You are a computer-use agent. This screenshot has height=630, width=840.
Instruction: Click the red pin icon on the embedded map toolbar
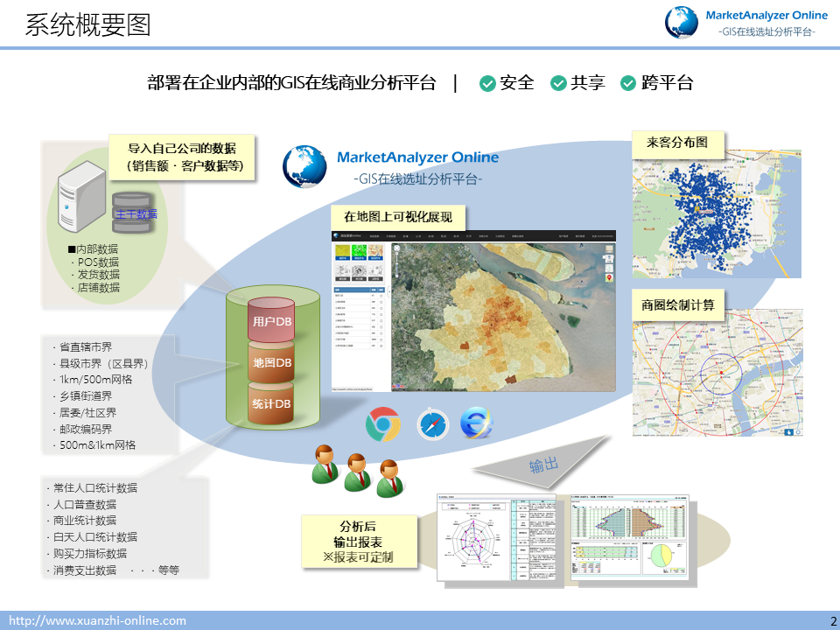tap(609, 277)
